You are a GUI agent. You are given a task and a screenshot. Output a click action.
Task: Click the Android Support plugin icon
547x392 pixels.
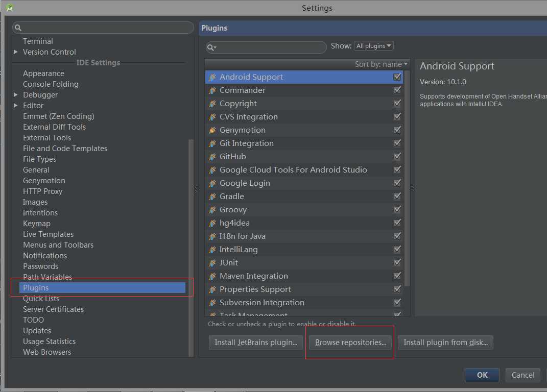point(212,77)
